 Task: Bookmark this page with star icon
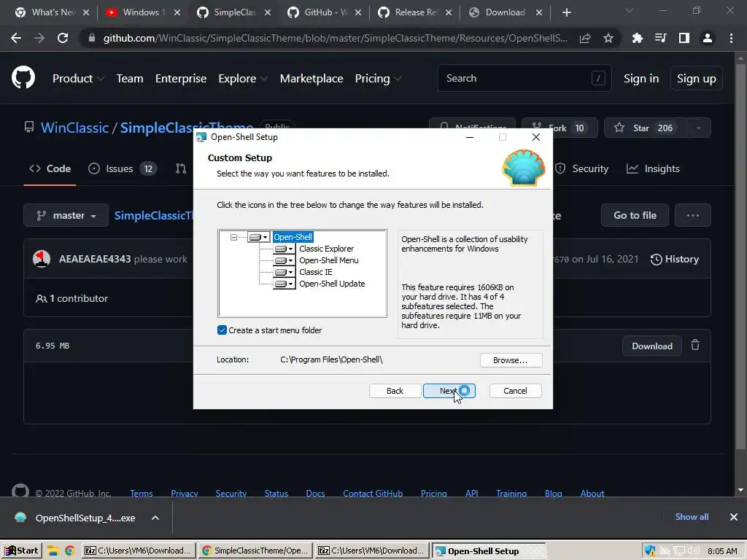click(x=608, y=38)
